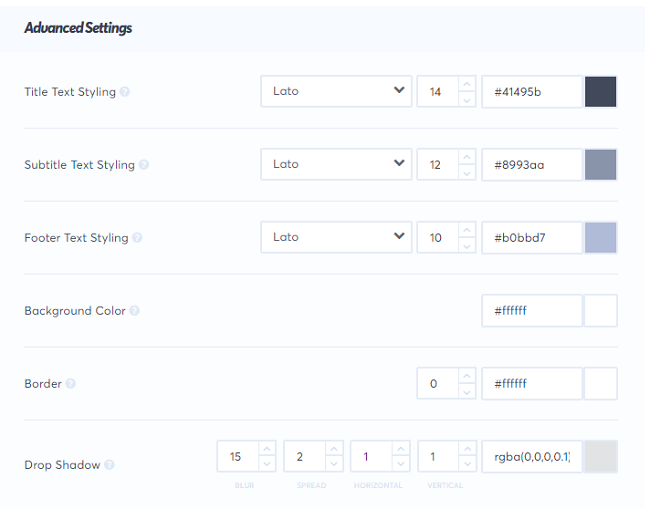650x509 pixels.
Task: Open the Title Text font dropdown
Action: (x=336, y=91)
